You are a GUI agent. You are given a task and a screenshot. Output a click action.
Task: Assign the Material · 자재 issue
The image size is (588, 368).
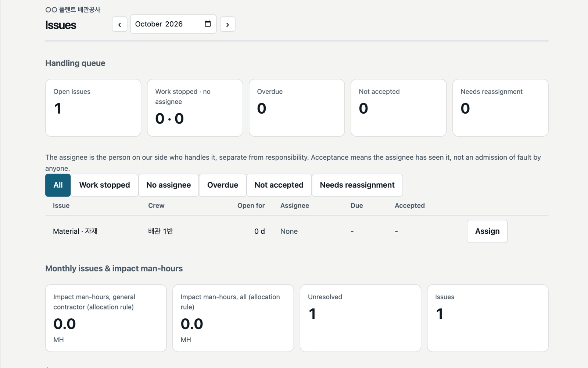487,231
